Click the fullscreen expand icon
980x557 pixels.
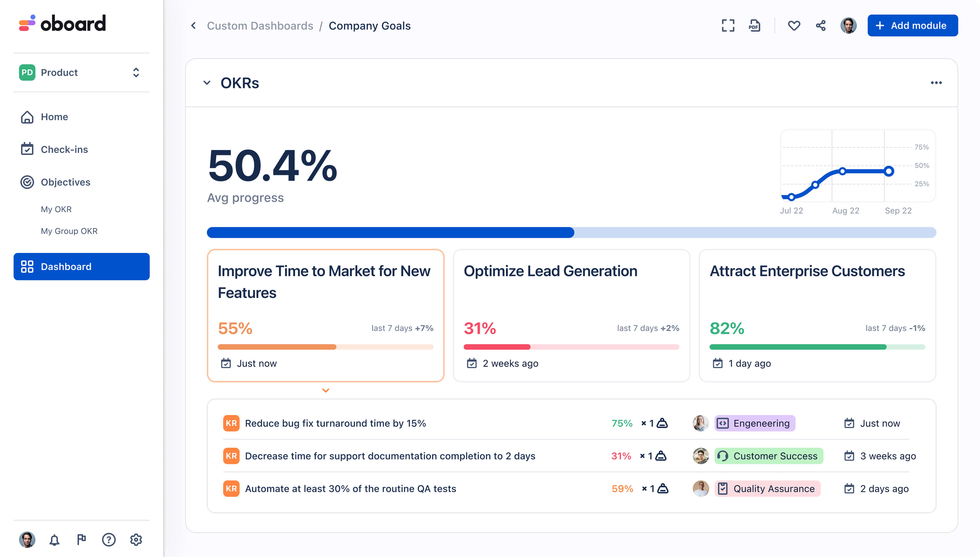[728, 26]
